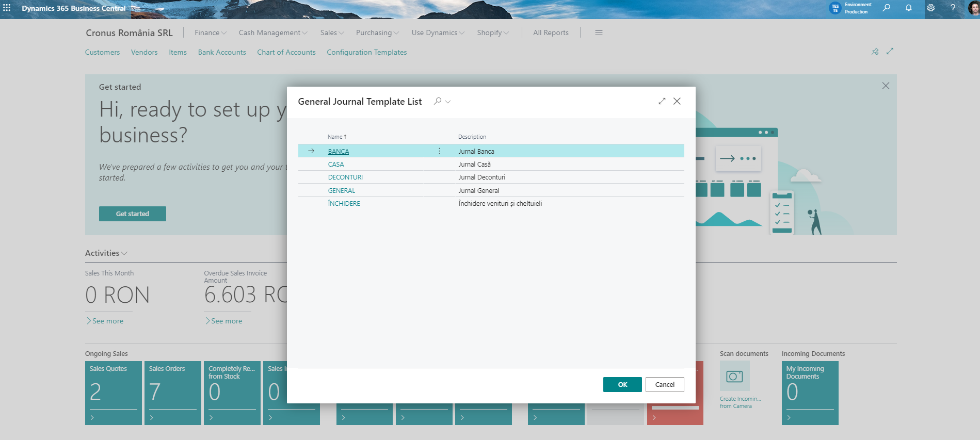
Task: Sort by the Name column header
Action: [337, 137]
